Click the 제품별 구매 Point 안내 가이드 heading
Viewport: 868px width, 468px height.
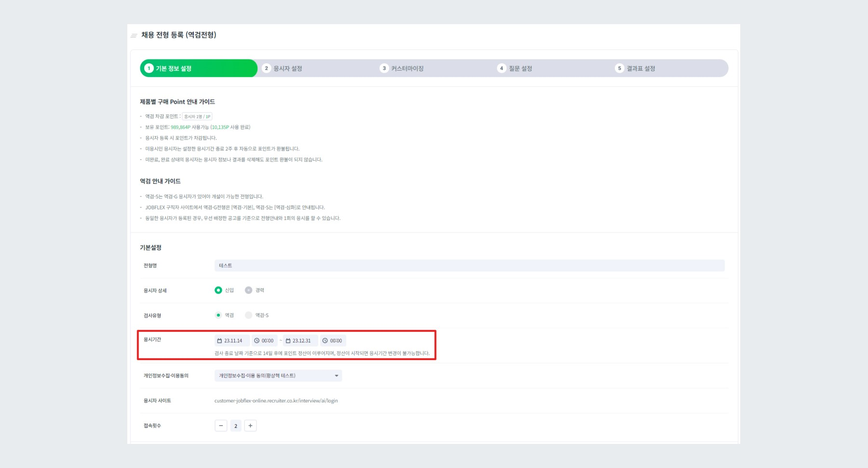point(177,102)
